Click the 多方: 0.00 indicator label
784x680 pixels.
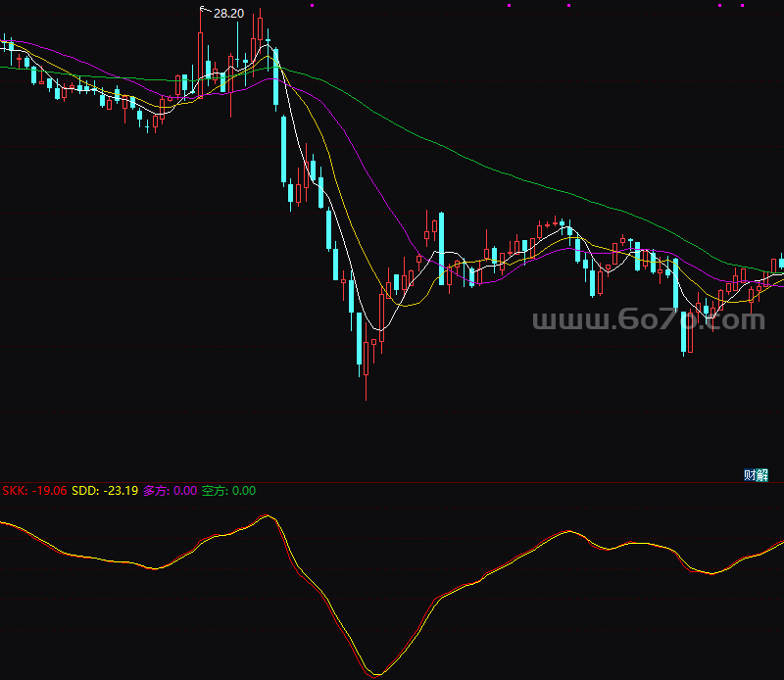tap(170, 491)
